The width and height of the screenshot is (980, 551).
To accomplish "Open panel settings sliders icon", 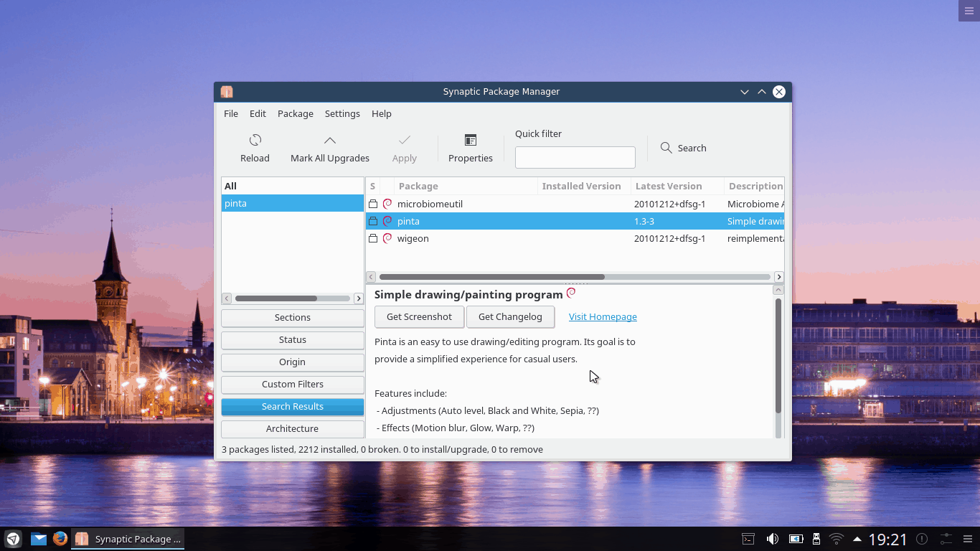I will point(946,539).
